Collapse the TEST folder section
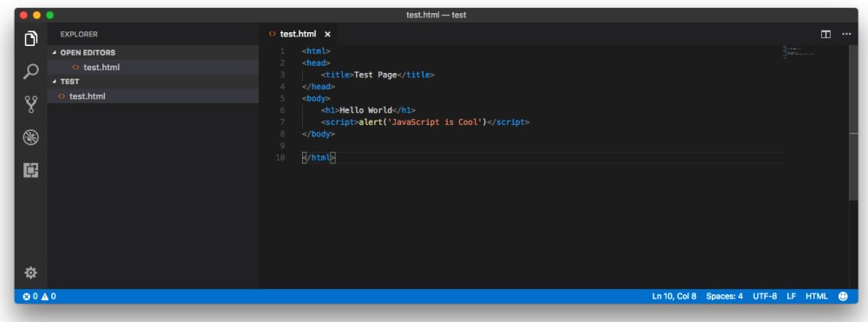Viewport: 868px width, 322px height. click(x=69, y=82)
